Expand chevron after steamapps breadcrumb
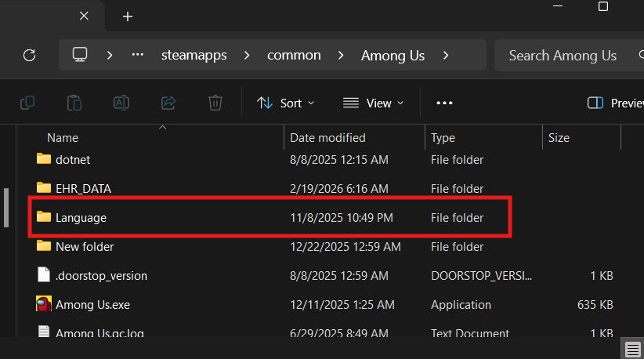Image resolution: width=644 pixels, height=359 pixels. point(247,55)
